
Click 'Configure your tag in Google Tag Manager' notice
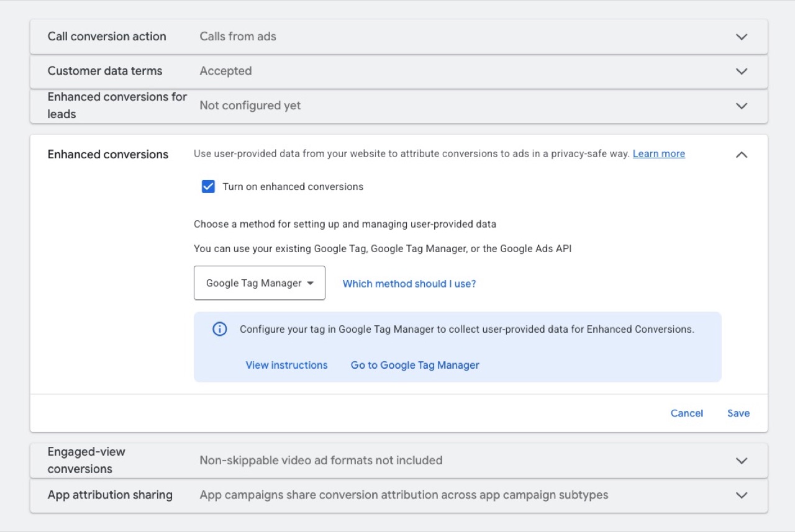(467, 330)
